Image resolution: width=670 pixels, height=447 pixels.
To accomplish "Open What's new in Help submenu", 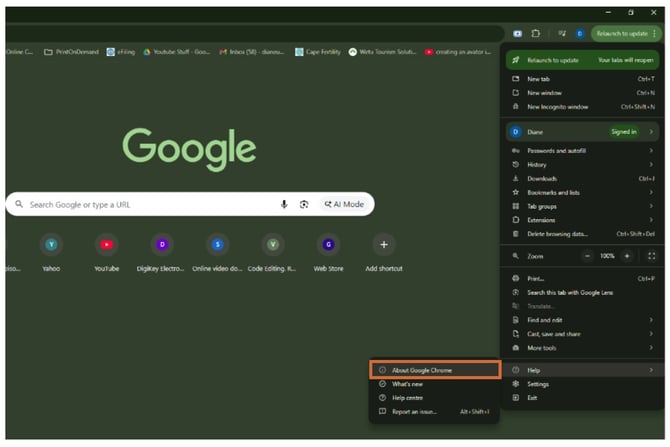I will pos(435,384).
